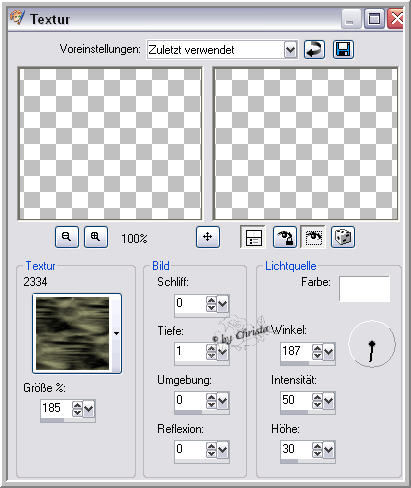Click the randomize parameters dice icon
The image size is (411, 488).
click(343, 237)
